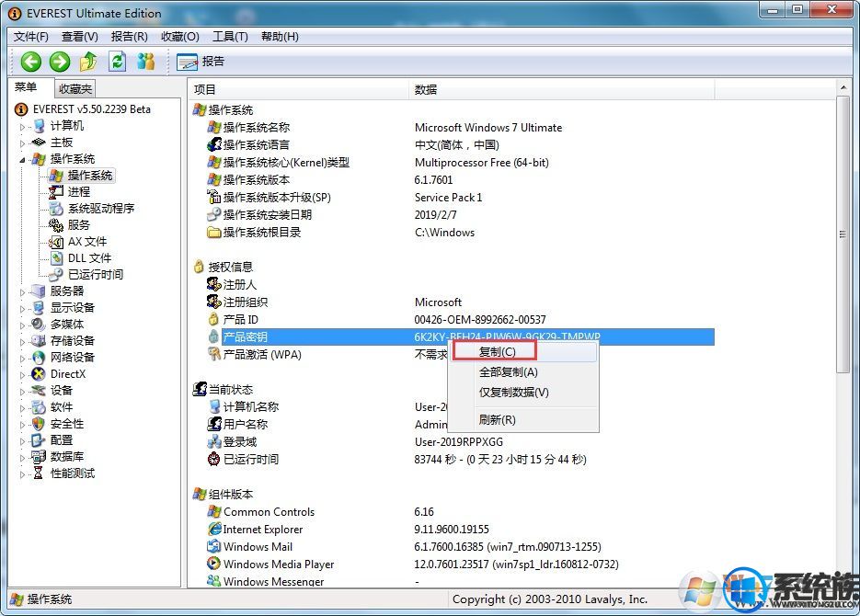This screenshot has height=616, width=860.
Task: Choose 仅复制数据(V) in context menu
Action: coord(523,393)
